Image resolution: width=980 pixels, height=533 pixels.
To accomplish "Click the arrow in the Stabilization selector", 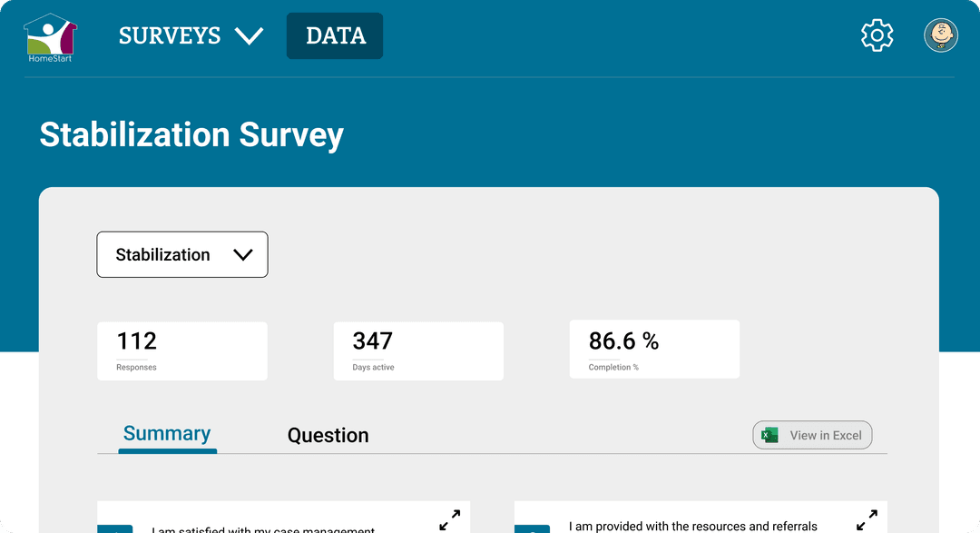I will (242, 255).
